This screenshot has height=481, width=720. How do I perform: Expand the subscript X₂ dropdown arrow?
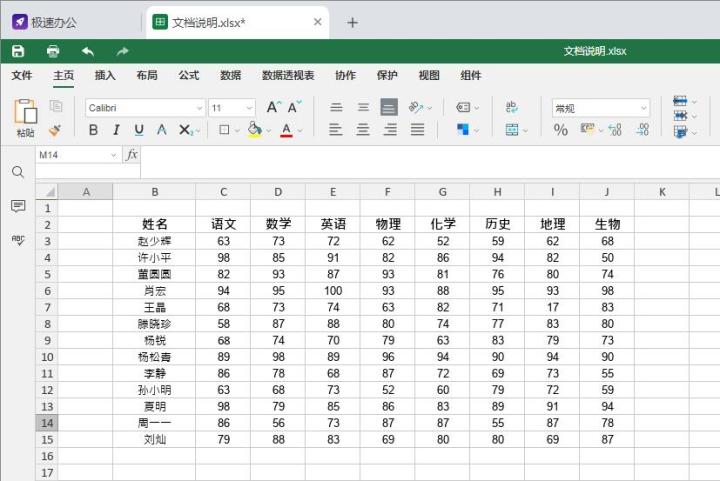pyautogui.click(x=198, y=131)
